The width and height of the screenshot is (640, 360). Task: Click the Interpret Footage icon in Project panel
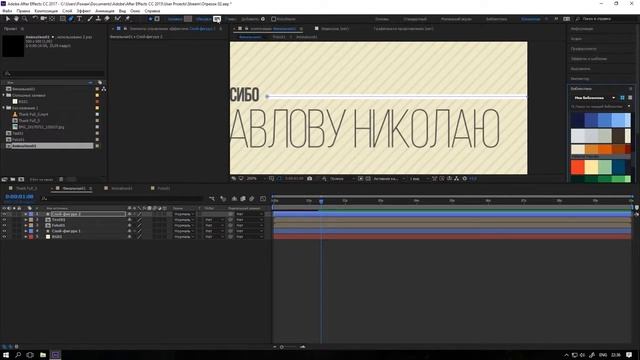[4, 179]
